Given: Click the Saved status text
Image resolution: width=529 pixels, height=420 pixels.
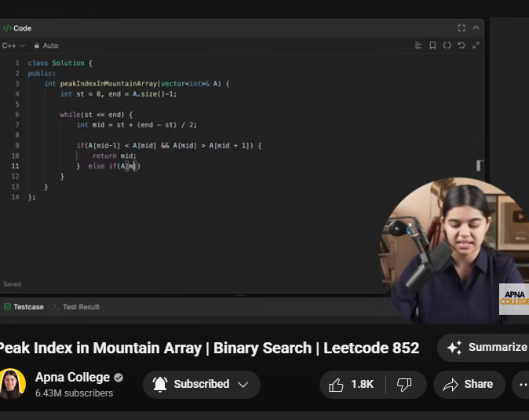Looking at the screenshot, I should pos(12,284).
